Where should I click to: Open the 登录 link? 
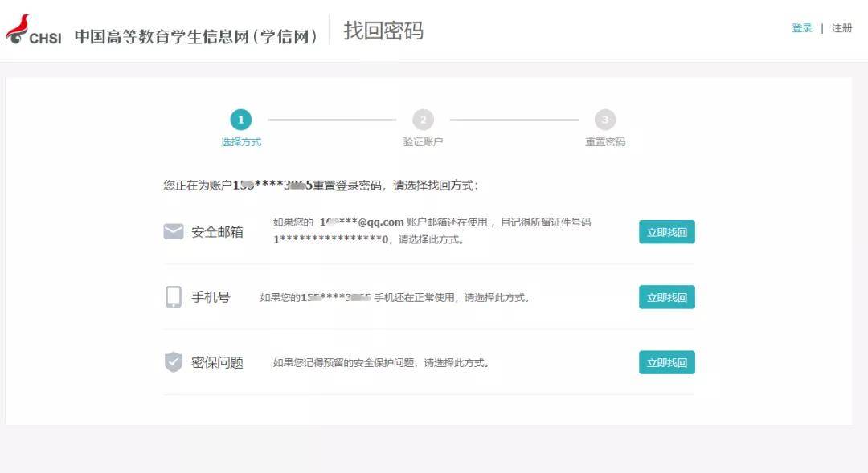click(801, 28)
